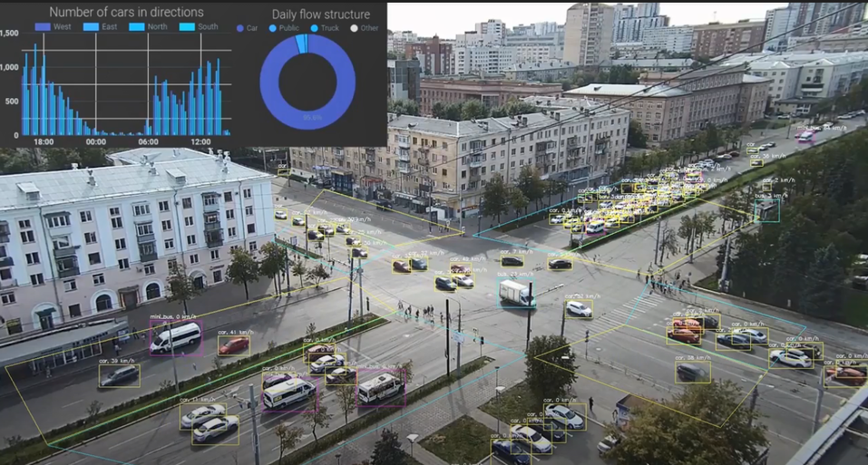
Task: Open the "Number of cars in directions" chart title
Action: [126, 12]
